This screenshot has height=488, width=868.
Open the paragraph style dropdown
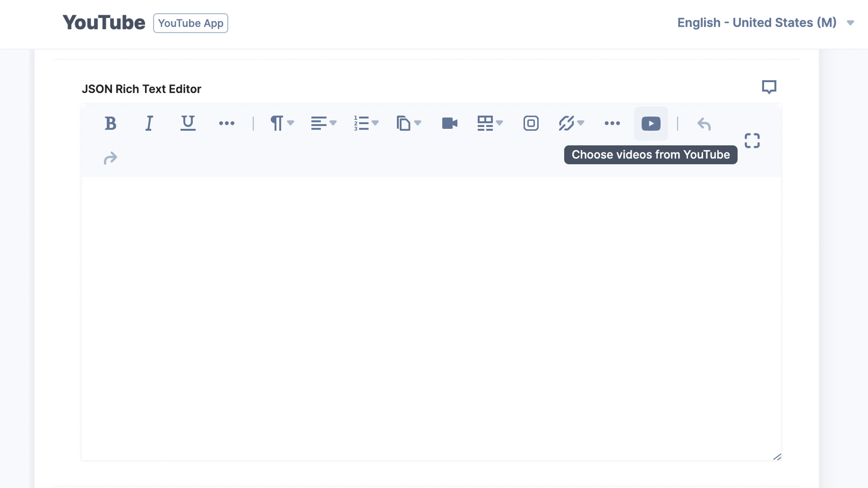click(282, 123)
